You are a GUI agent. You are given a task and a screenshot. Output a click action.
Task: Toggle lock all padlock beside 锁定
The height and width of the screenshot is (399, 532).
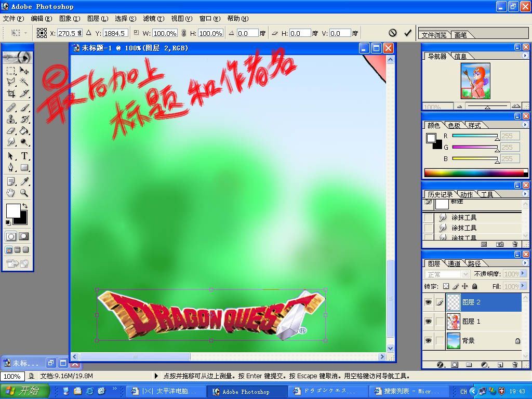coord(475,286)
